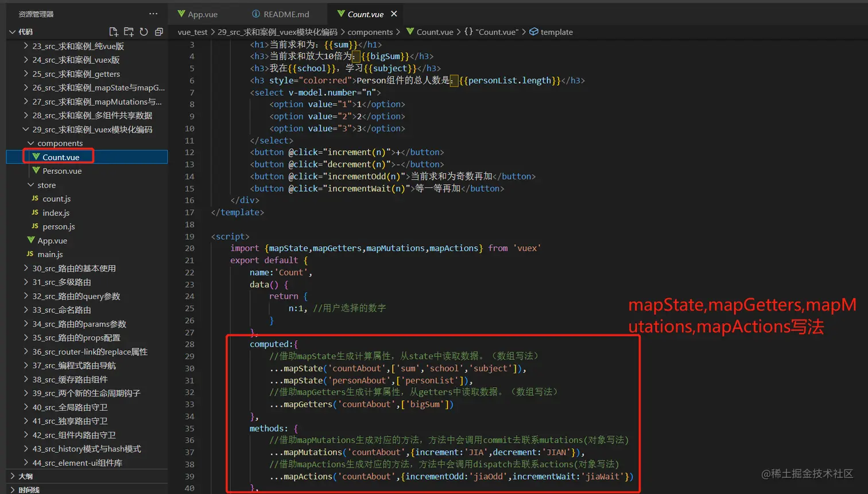Screen dimensions: 868x494
Task: Close the Count.vue editor tab
Action: click(394, 14)
